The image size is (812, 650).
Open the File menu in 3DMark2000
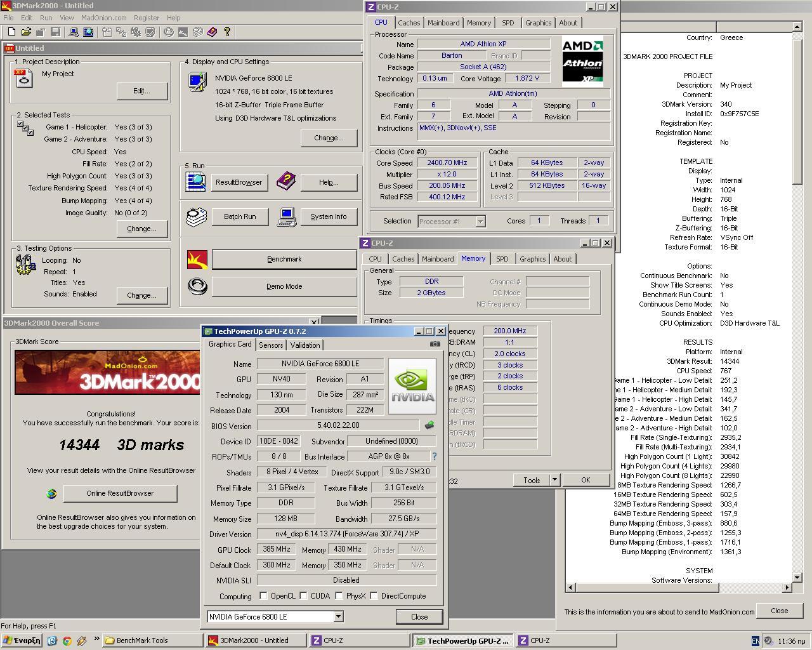click(x=9, y=18)
